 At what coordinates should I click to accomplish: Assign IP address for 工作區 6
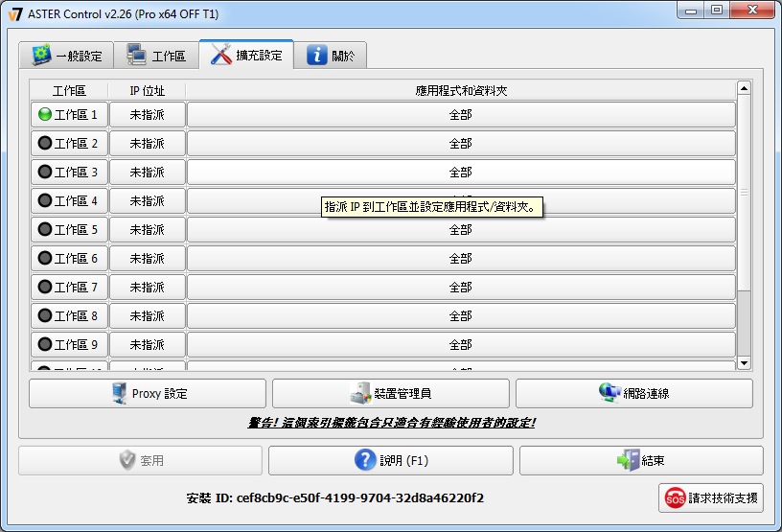click(x=148, y=259)
